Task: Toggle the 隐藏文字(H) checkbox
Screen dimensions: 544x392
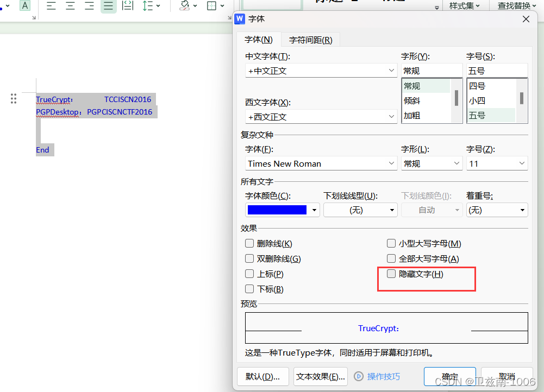Action: pyautogui.click(x=391, y=274)
